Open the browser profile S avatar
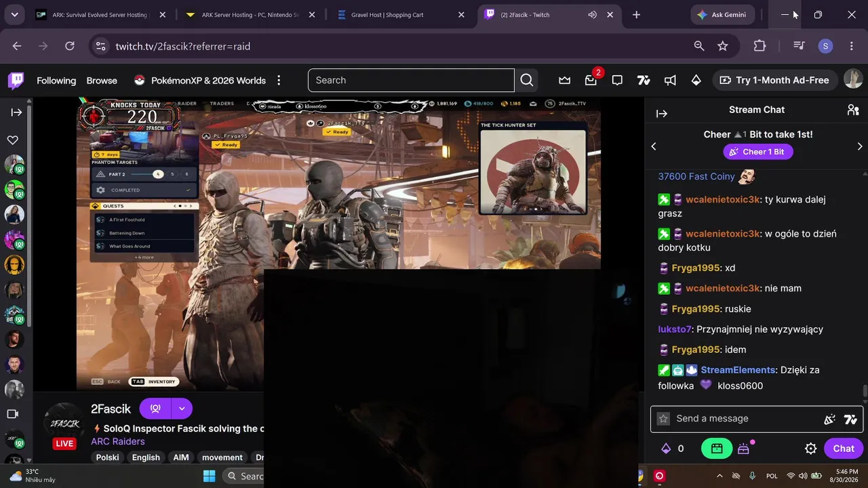 (x=825, y=46)
